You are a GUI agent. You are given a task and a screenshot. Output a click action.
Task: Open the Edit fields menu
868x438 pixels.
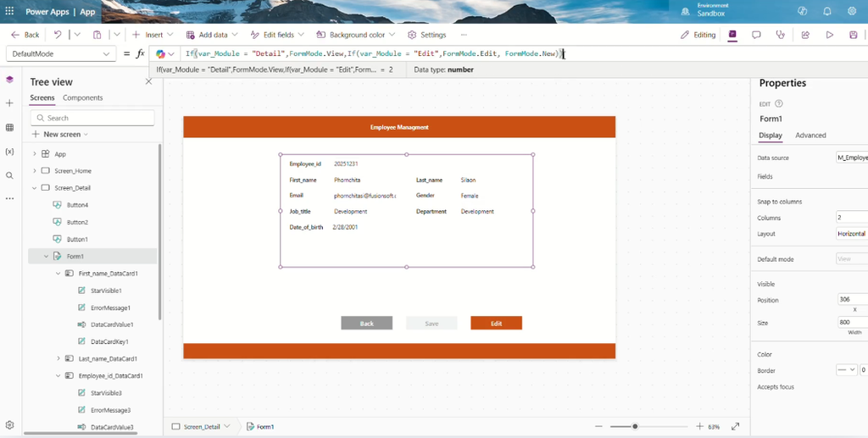click(x=276, y=34)
